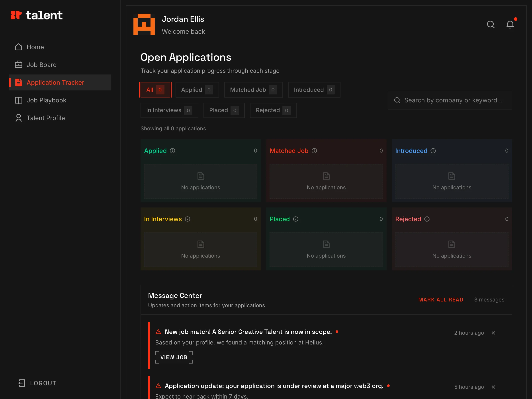This screenshot has width=532, height=399.
Task: Click Jordan Ellis avatar image
Action: (x=144, y=24)
